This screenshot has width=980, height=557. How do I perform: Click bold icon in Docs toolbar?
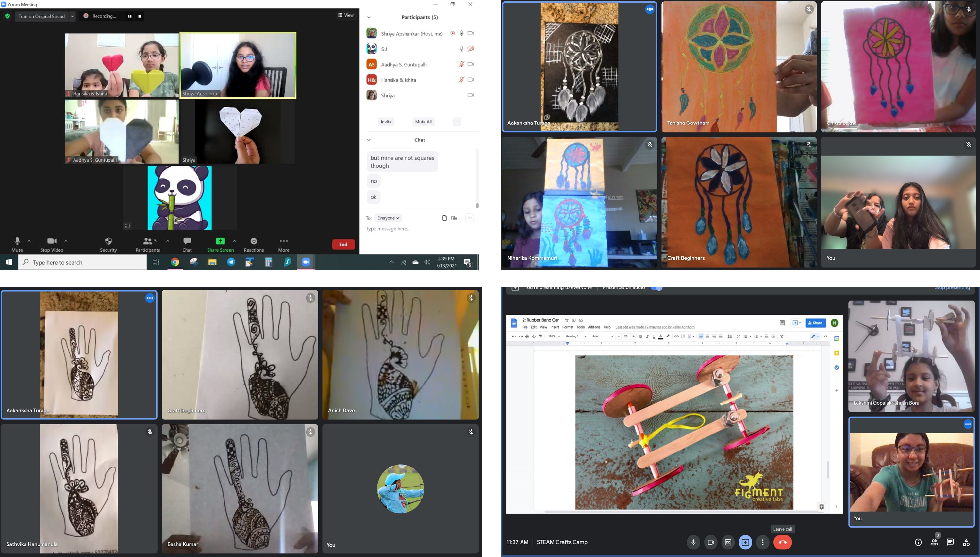pos(640,336)
